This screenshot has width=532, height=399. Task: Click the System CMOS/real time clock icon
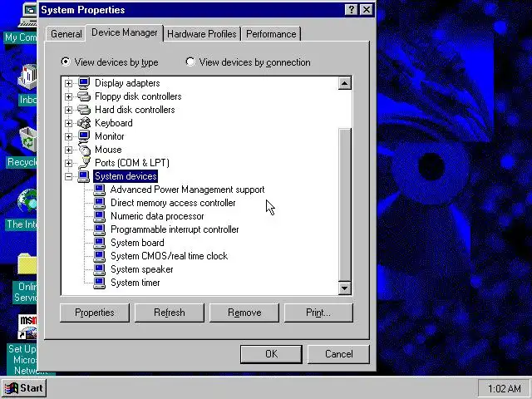(x=100, y=256)
